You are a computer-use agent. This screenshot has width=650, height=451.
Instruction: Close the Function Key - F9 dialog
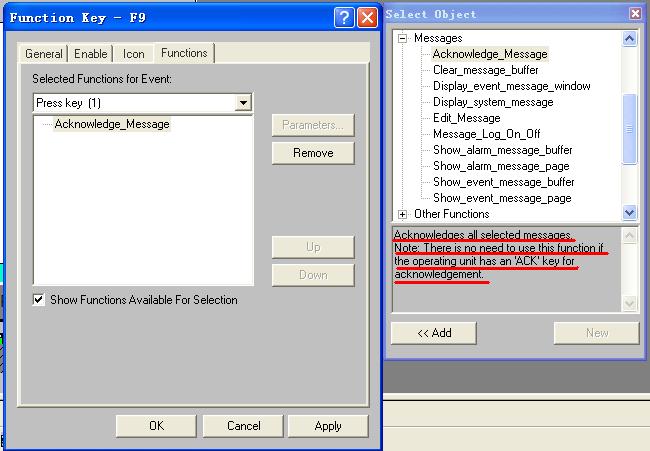[x=367, y=17]
